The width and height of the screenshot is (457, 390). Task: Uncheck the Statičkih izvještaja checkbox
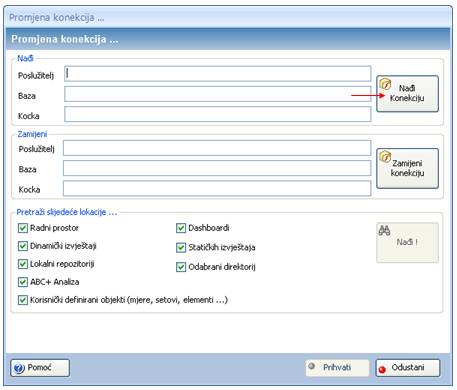(x=181, y=248)
